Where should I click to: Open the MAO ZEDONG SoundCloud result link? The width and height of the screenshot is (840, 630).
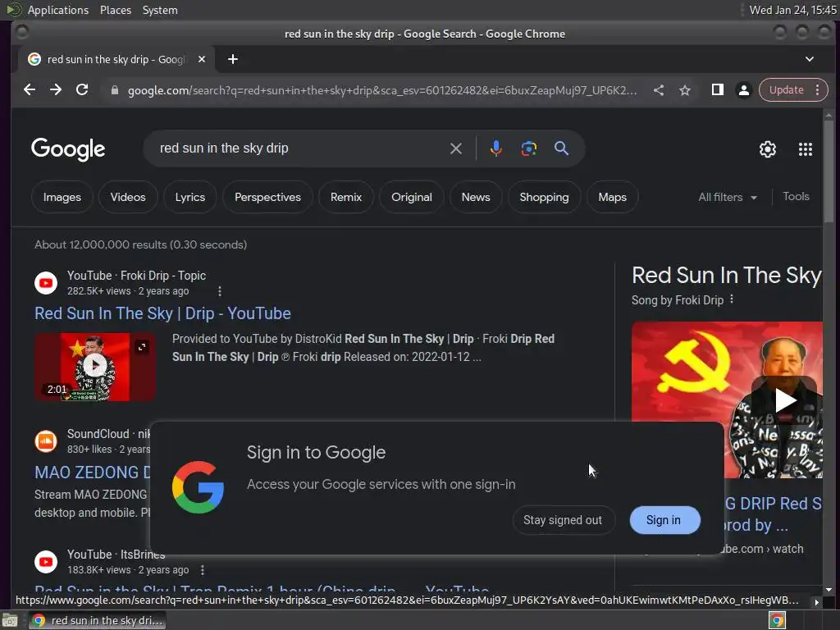93,472
